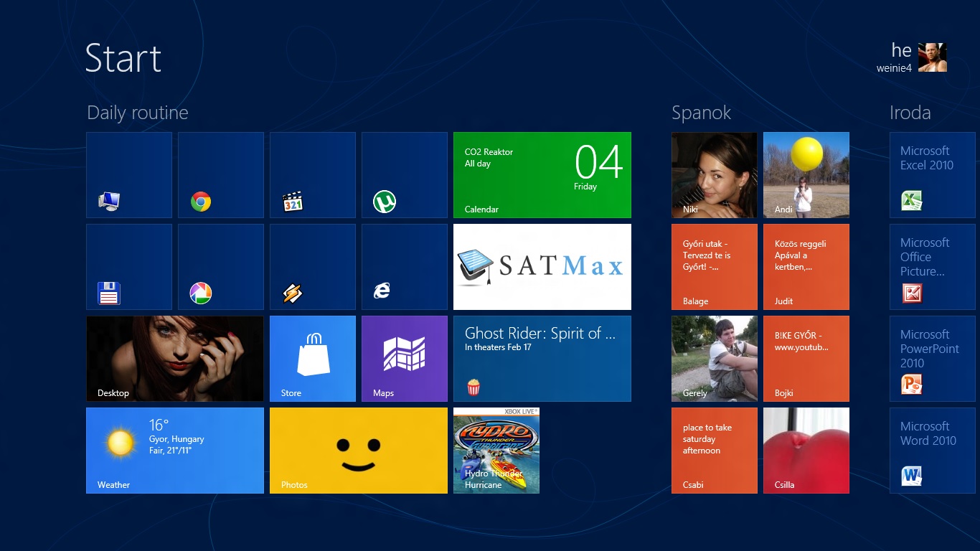Open Bojki's BIKE GYŐR message tile

click(x=806, y=359)
